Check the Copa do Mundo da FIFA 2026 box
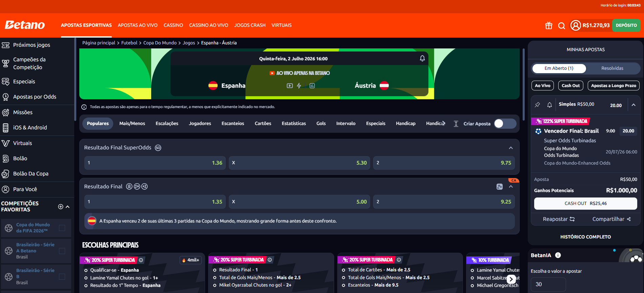 62,228
